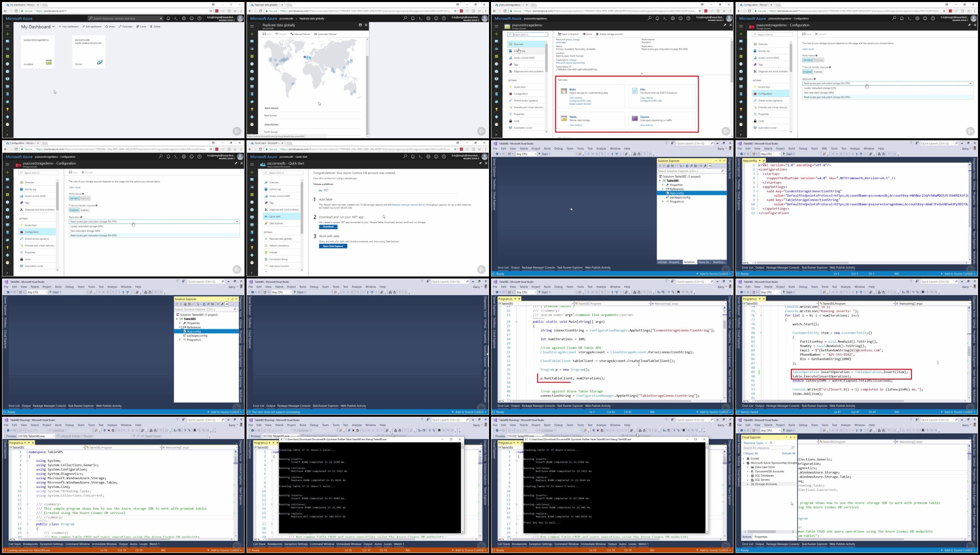Open Data Explorer item in pscosmosdb menu
The height and width of the screenshot is (555, 980).
[x=281, y=223]
